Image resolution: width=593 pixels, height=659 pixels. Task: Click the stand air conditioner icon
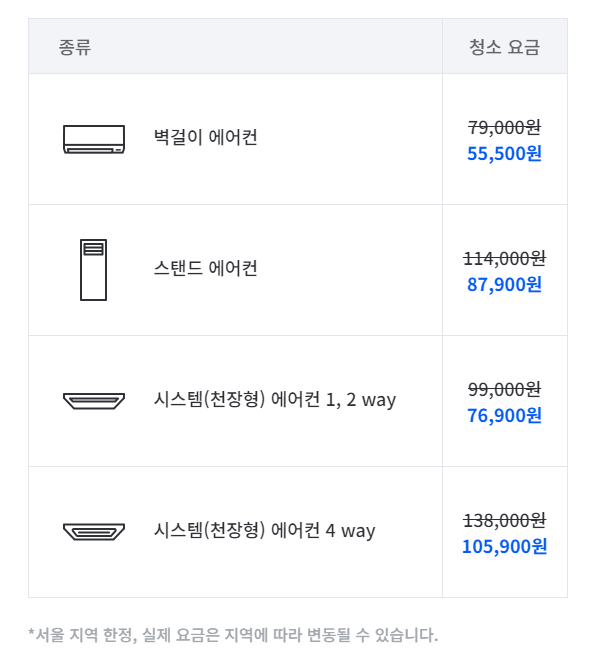(93, 270)
